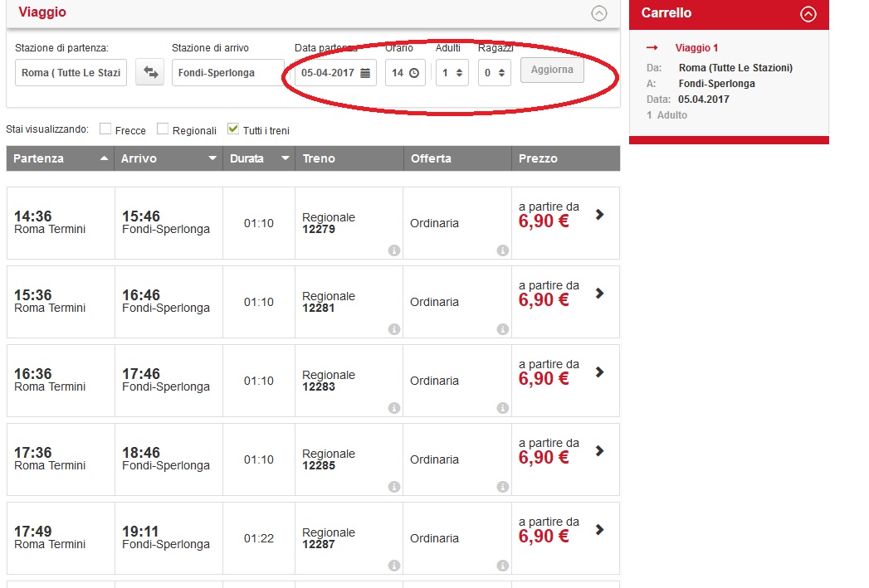Click the 15:46 Fondi-Sperlonga arrival
Image resolution: width=869 pixels, height=588 pixels.
[x=166, y=222]
